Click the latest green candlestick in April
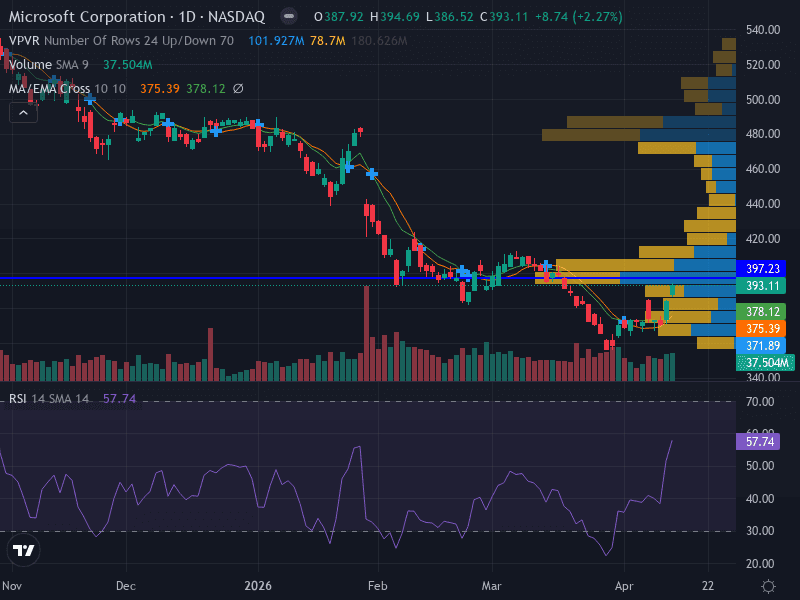Viewport: 800px width, 600px height. [x=672, y=290]
